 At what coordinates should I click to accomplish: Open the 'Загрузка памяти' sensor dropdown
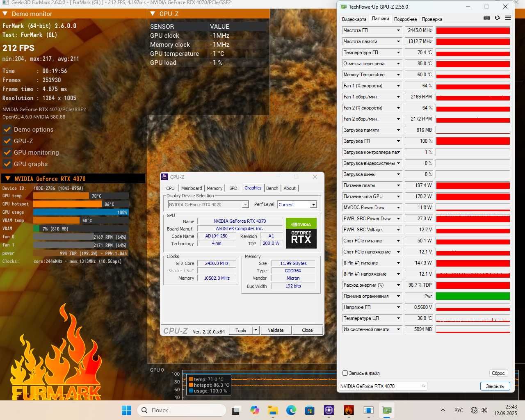pyautogui.click(x=398, y=130)
